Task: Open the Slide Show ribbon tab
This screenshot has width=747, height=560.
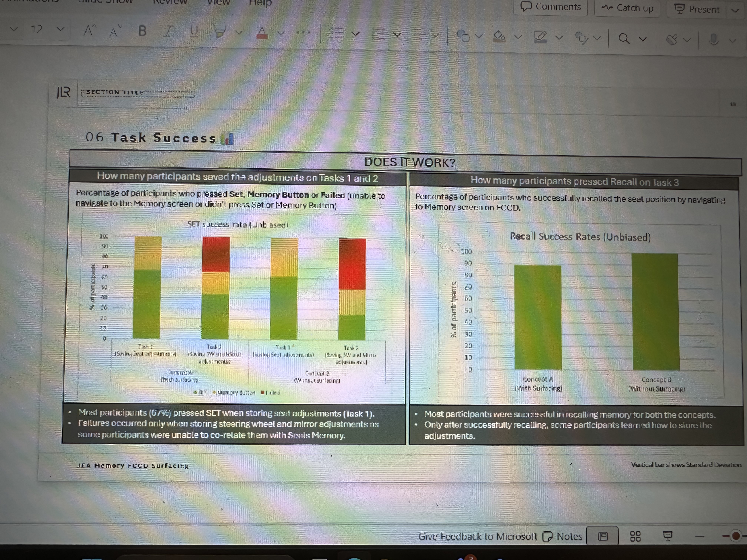Action: 106,1
